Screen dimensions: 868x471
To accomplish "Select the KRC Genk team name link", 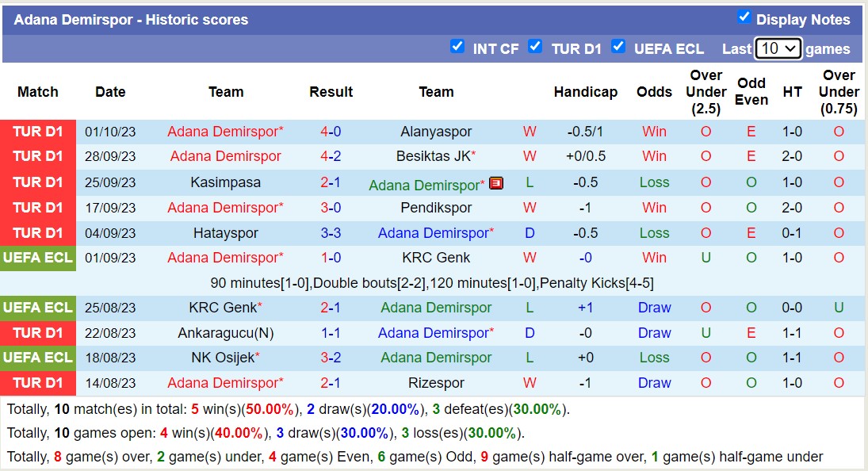I will [x=436, y=258].
